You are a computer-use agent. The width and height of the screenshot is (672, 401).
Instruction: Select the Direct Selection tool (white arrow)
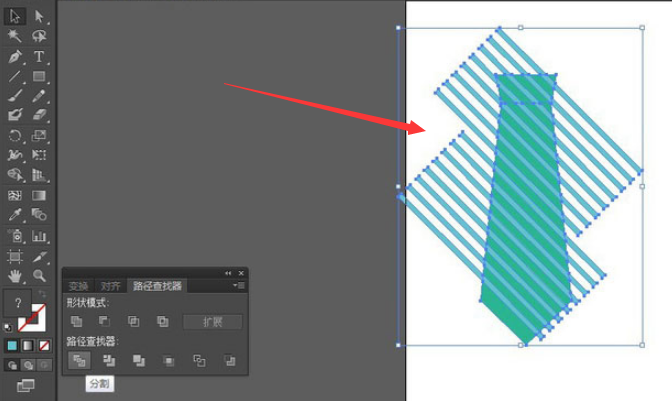click(x=39, y=16)
